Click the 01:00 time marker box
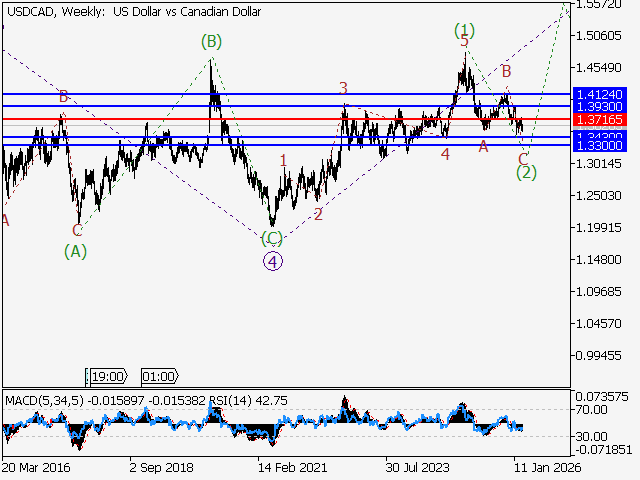This screenshot has height=480, width=640. (159, 376)
